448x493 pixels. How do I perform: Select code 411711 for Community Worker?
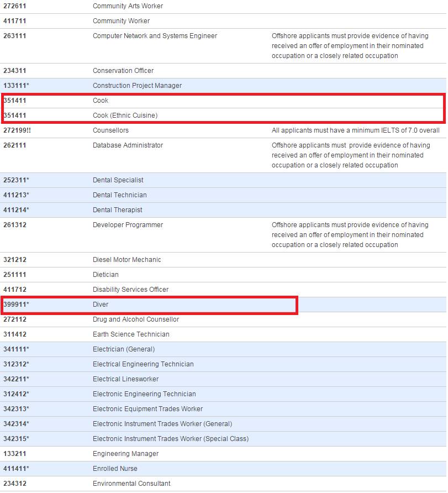click(15, 21)
